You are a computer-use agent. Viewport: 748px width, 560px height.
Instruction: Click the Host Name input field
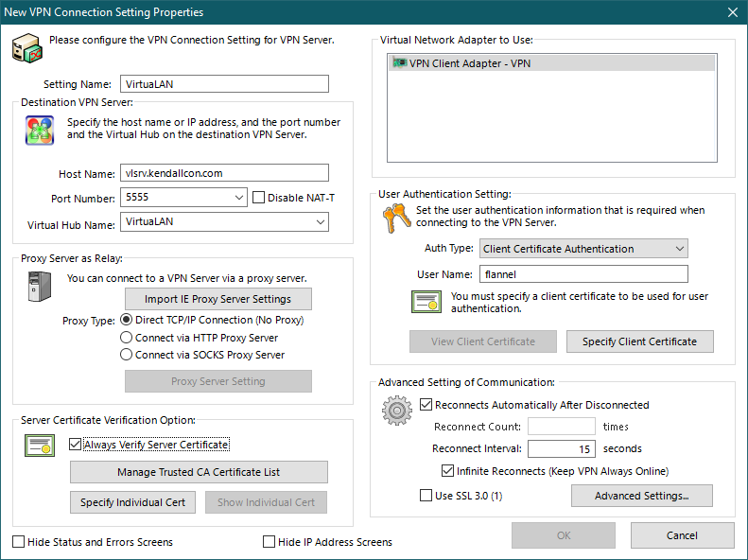(x=225, y=173)
